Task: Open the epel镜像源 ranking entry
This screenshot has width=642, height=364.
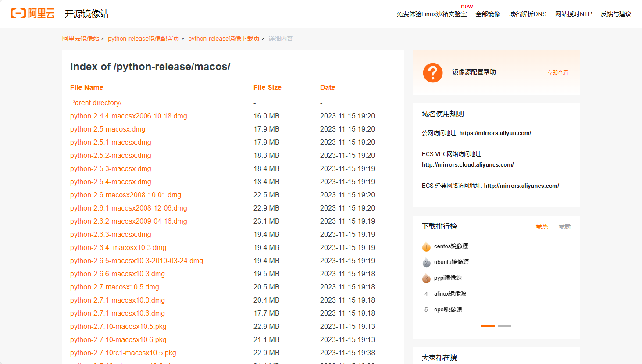Action: click(448, 310)
